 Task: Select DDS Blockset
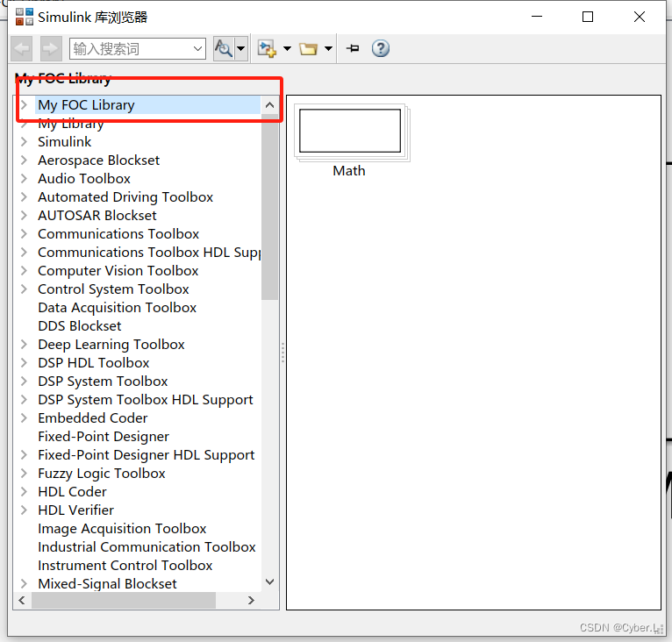coord(79,326)
